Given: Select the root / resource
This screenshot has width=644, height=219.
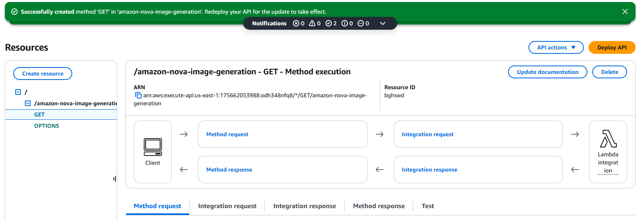Looking at the screenshot, I should point(26,92).
